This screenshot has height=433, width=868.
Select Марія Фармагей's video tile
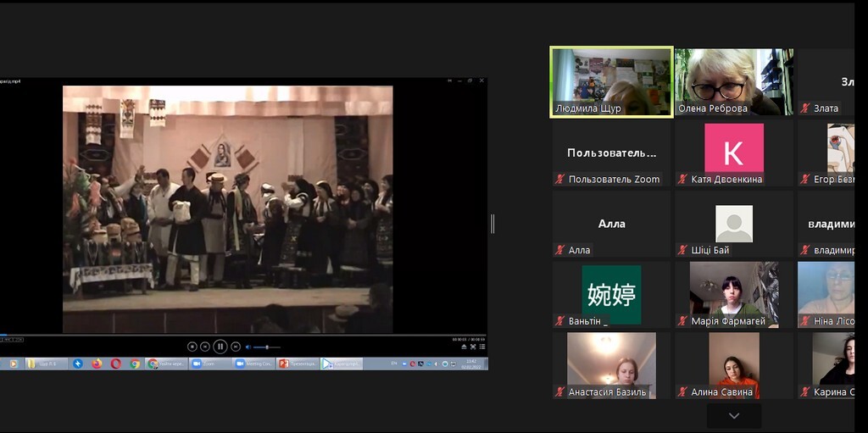click(x=734, y=295)
